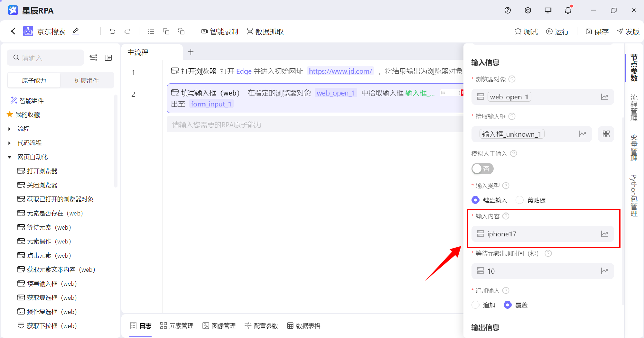Choose 追加 for the append input option
This screenshot has width=644, height=338.
point(475,305)
